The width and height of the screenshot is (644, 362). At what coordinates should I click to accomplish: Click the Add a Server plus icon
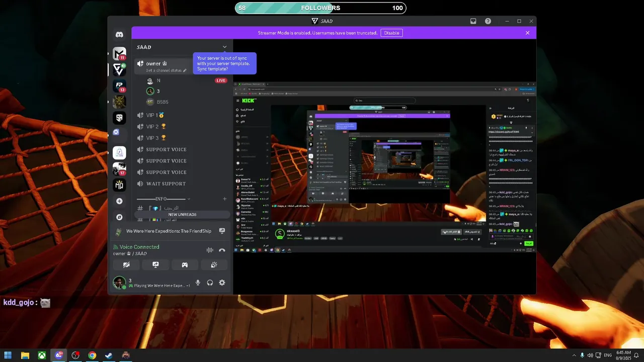[119, 201]
